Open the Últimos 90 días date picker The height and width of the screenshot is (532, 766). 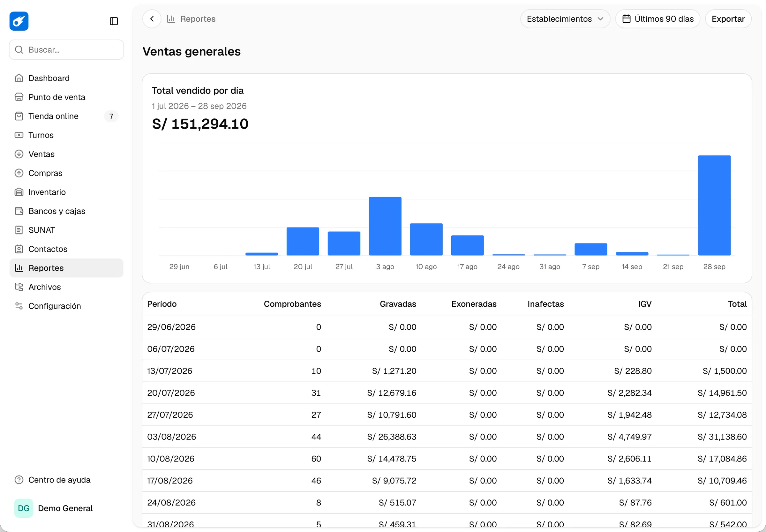(x=657, y=19)
